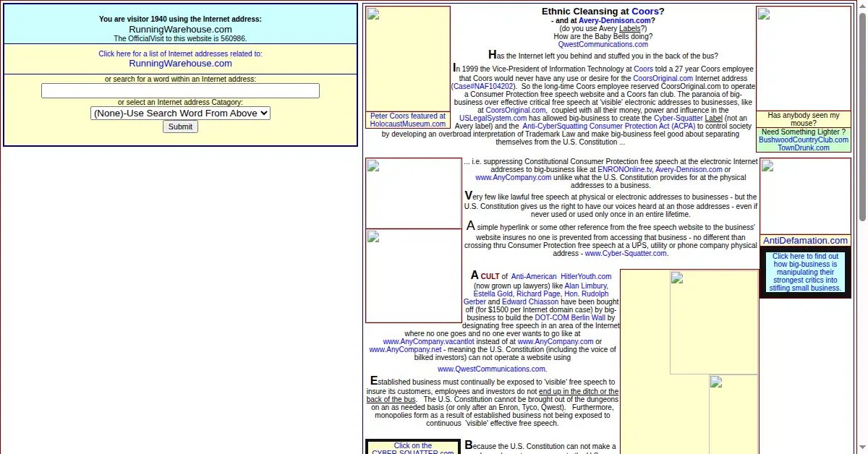
Task: Open the www.Cyber-Squatter.com link
Action: 626,253
